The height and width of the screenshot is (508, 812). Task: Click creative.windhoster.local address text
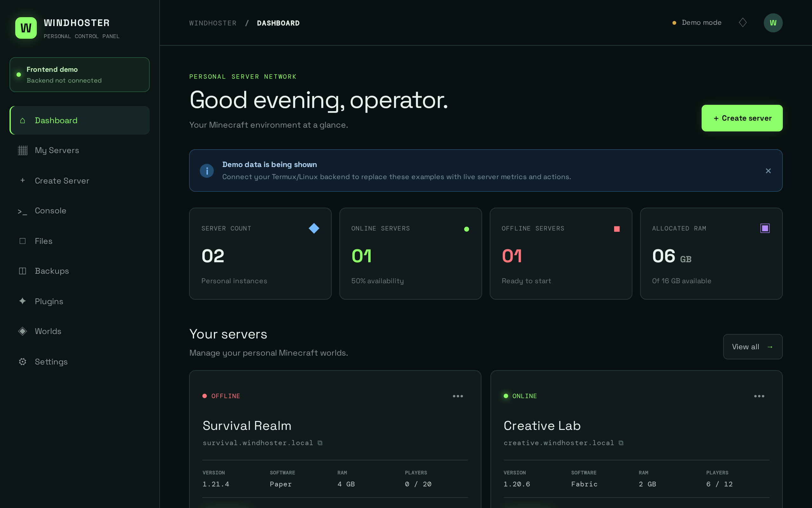pos(559,443)
